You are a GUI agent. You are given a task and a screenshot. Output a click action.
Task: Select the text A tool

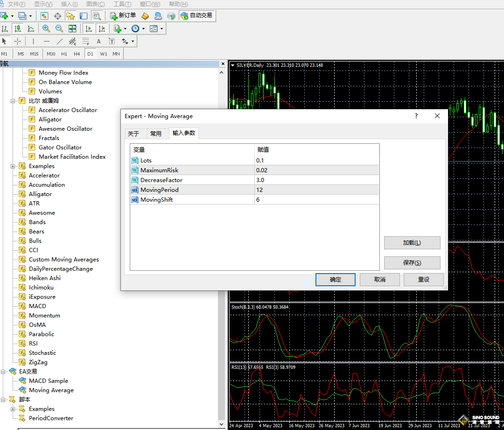click(98, 41)
